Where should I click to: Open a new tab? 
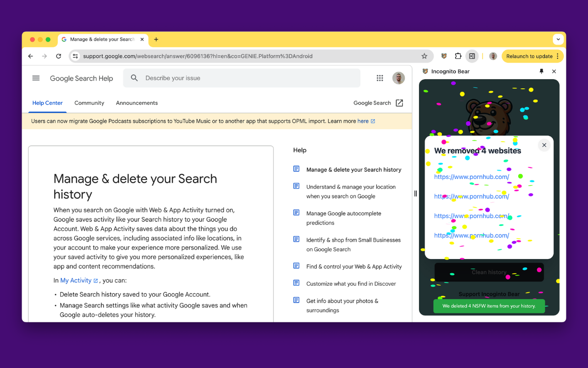point(156,40)
